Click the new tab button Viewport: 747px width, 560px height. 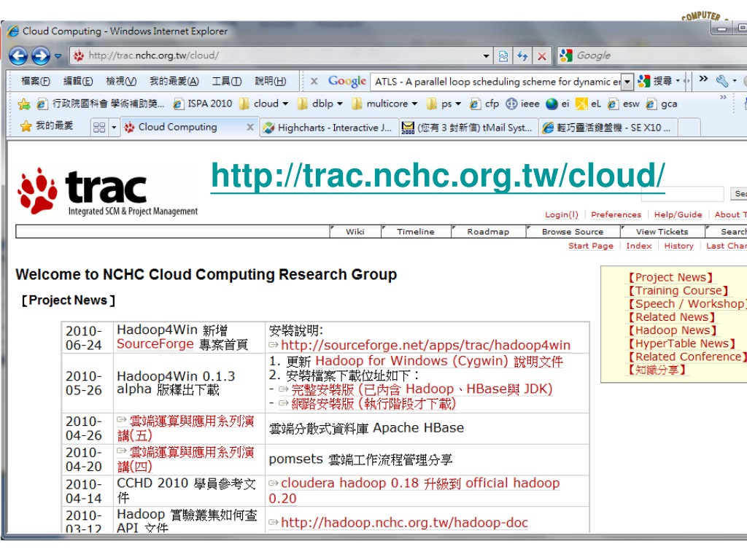[x=689, y=128]
